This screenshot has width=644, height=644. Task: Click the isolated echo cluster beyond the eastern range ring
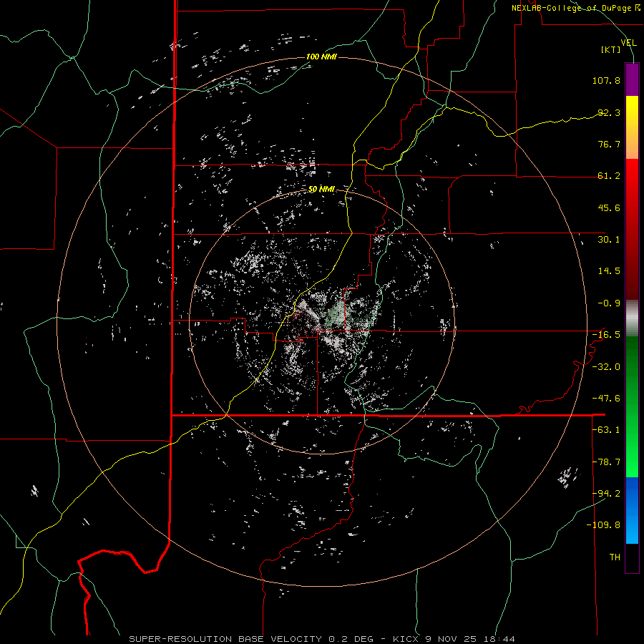(568, 477)
